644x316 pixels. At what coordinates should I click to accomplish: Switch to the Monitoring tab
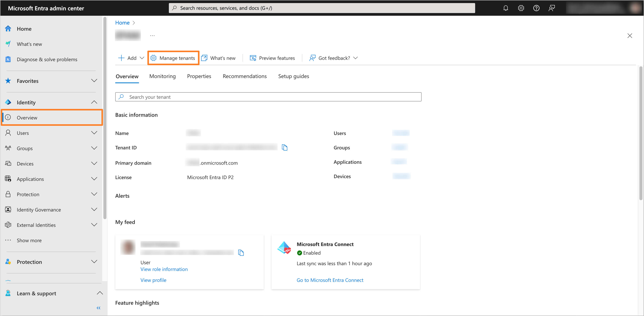(162, 76)
